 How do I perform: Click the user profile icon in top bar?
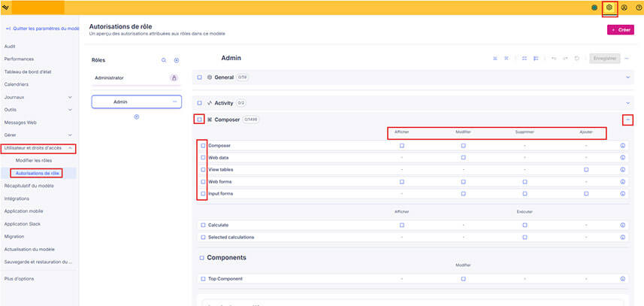pyautogui.click(x=624, y=8)
